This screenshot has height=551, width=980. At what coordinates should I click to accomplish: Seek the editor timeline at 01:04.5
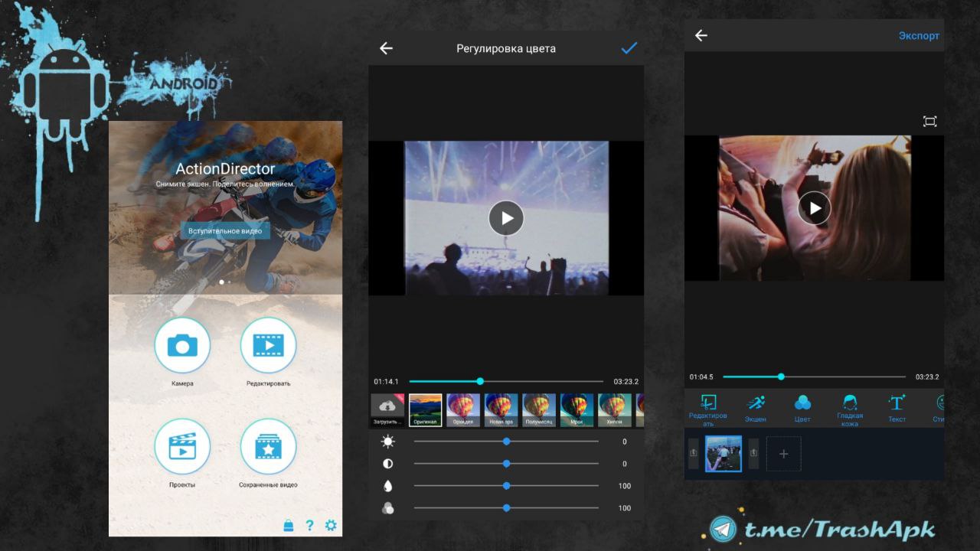click(781, 377)
